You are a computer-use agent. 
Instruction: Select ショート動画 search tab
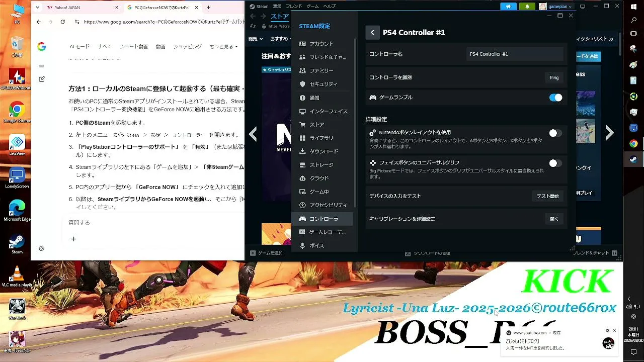pos(134,47)
